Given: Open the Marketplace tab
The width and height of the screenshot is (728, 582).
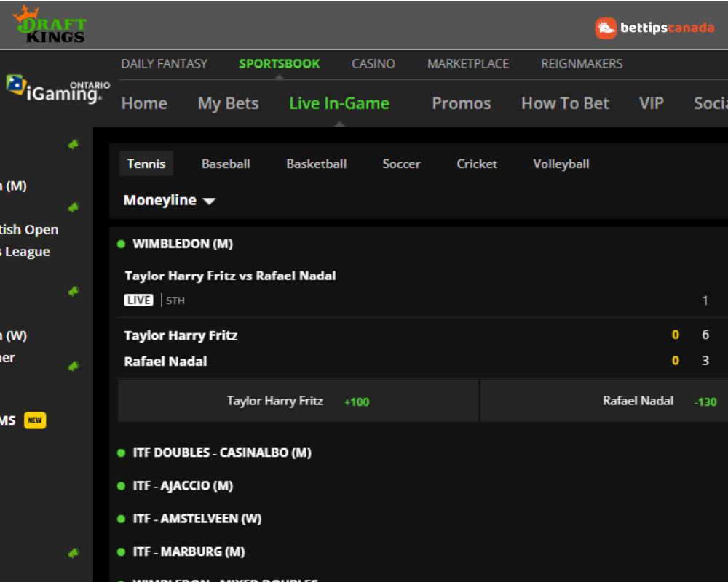Looking at the screenshot, I should click(468, 63).
